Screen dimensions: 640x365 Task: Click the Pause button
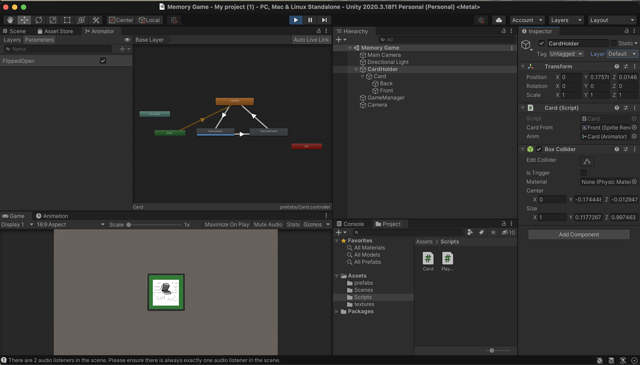(310, 20)
